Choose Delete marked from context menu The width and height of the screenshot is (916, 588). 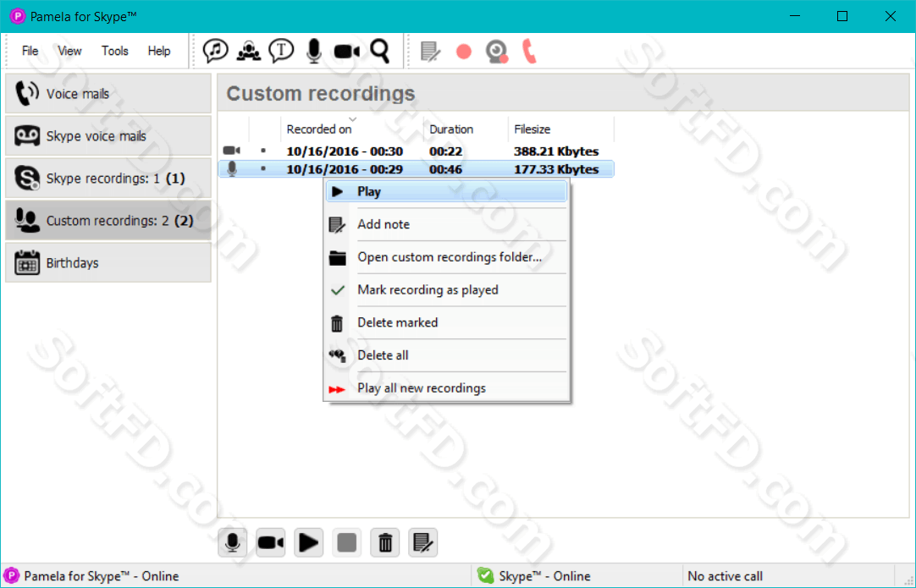click(x=446, y=322)
